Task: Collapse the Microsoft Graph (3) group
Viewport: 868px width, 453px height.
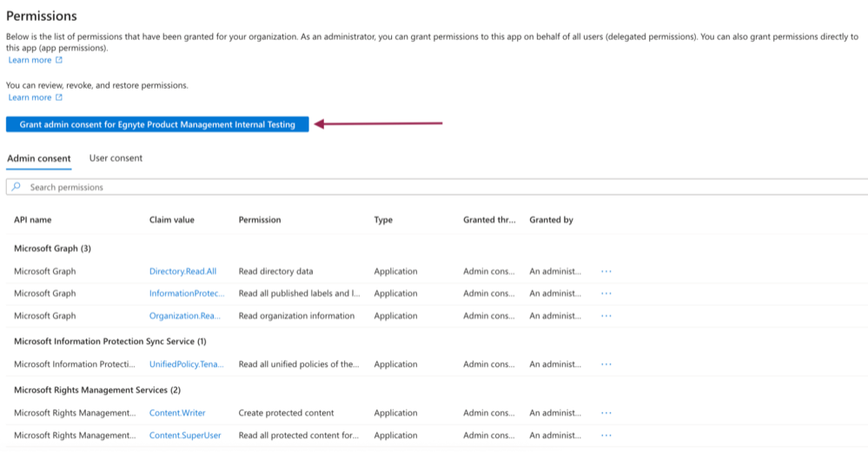Action: (53, 249)
